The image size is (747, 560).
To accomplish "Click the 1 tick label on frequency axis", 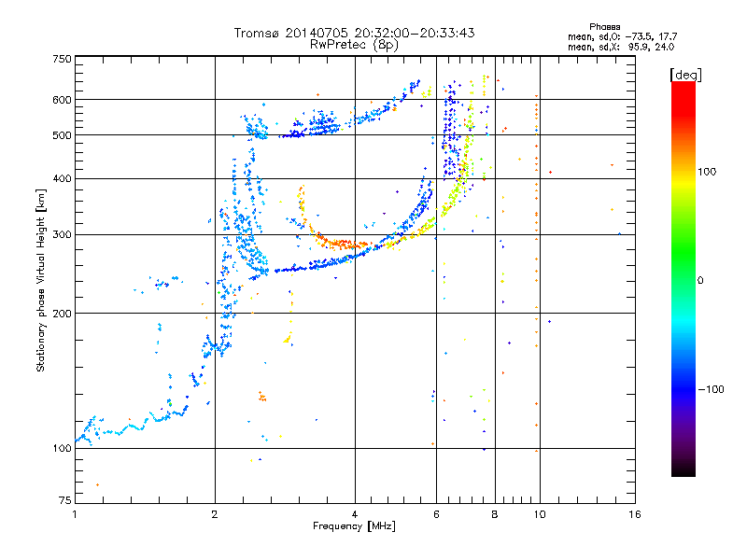I will [75, 515].
